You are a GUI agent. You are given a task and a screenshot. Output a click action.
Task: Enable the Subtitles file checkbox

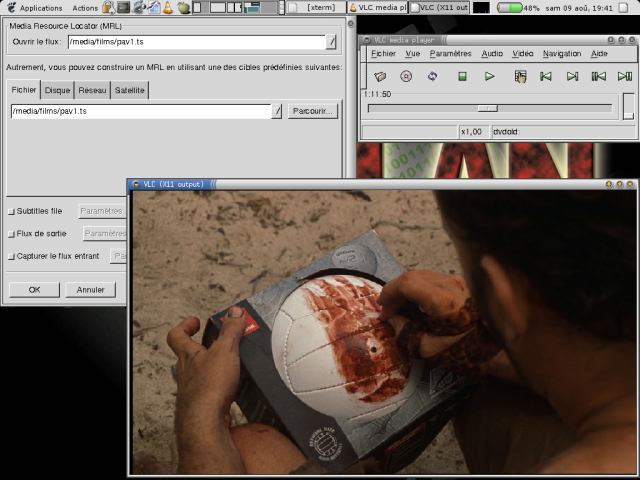click(12, 211)
